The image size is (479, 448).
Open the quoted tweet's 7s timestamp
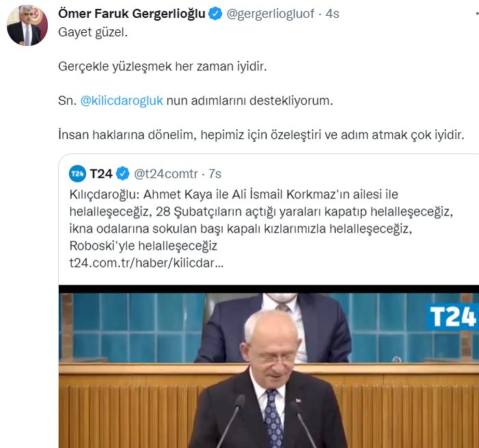[x=215, y=174]
